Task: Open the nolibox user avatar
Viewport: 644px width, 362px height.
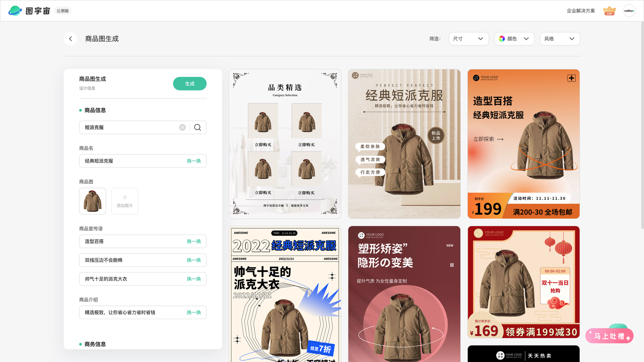Action: [629, 11]
